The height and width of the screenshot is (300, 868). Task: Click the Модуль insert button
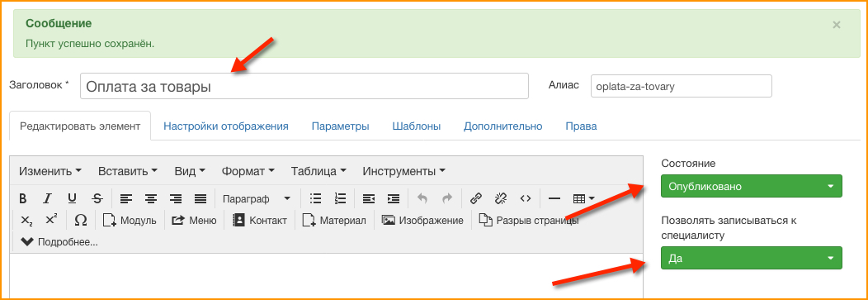(x=130, y=220)
